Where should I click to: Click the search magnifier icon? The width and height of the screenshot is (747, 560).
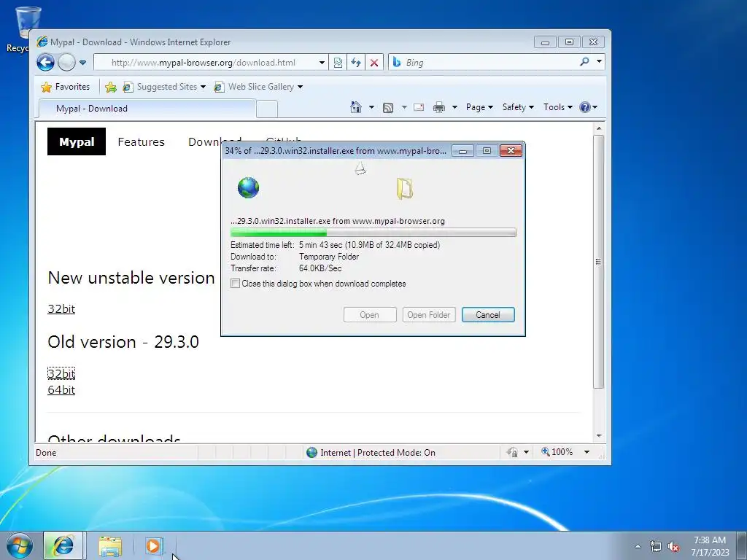click(584, 61)
